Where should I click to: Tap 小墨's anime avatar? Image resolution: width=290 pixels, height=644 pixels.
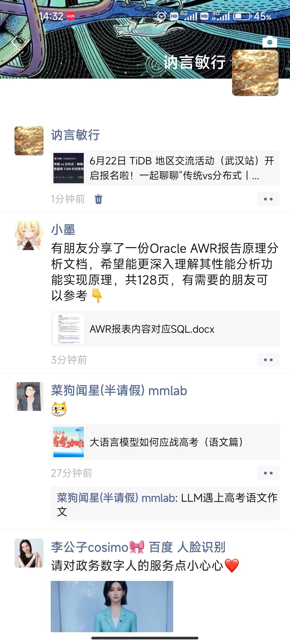point(29,236)
